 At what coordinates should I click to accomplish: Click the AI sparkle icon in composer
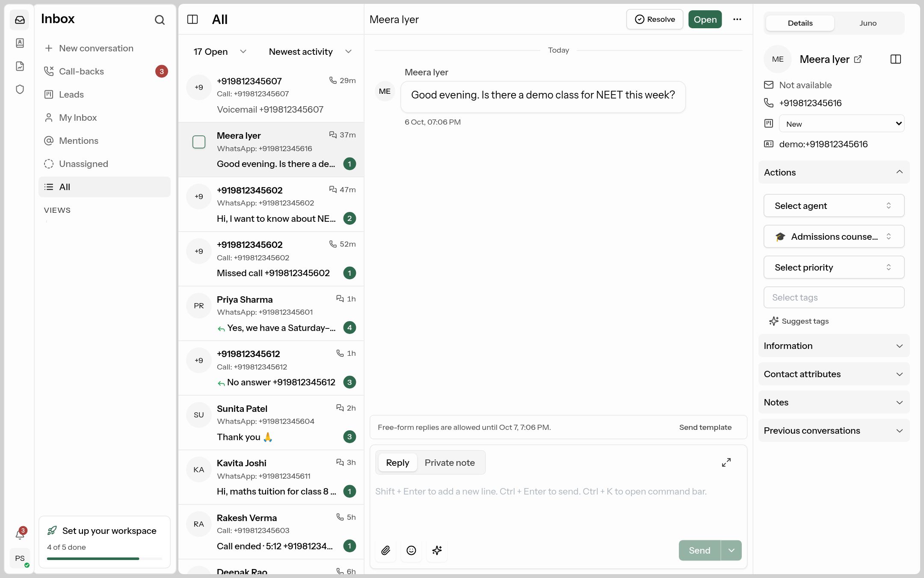click(437, 550)
